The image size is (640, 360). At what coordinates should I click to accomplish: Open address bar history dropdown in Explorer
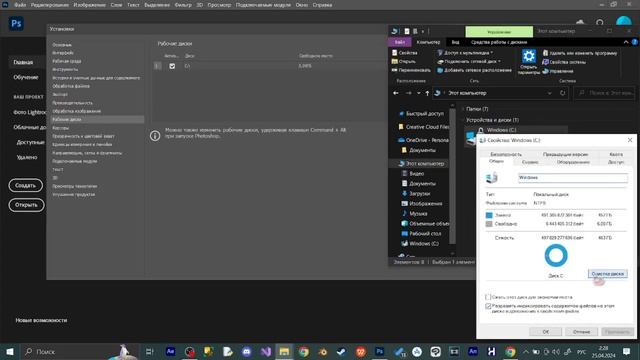549,93
